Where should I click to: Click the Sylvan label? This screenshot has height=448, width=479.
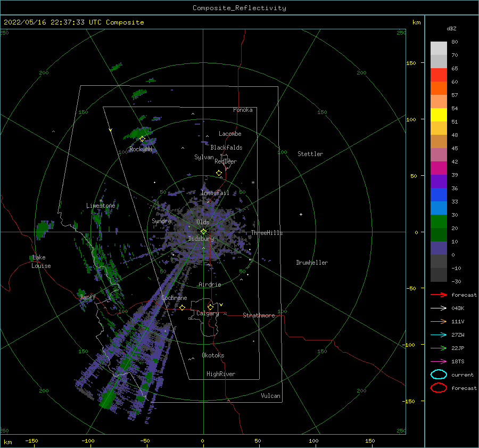(x=204, y=157)
